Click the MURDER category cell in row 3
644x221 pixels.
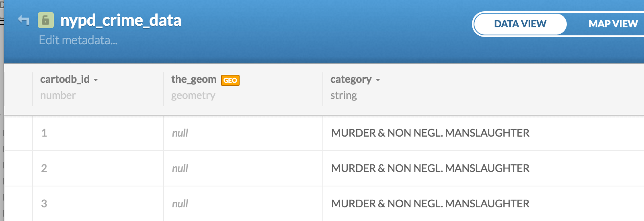[484, 204]
